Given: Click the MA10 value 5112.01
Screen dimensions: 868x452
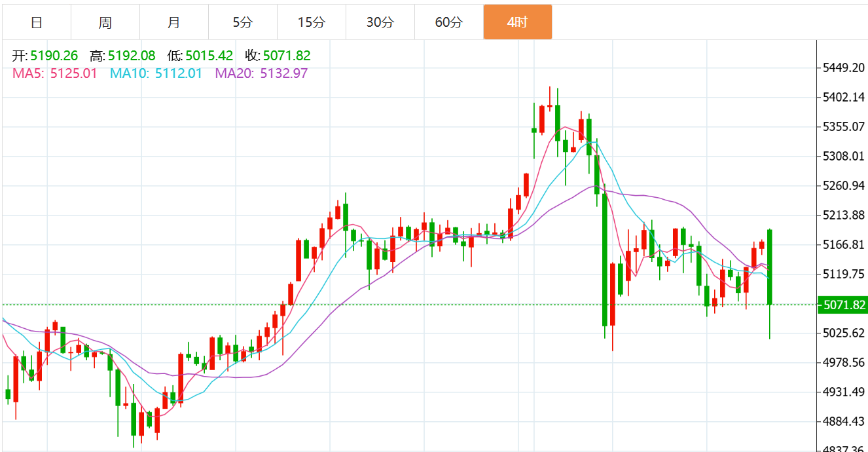Looking at the screenshot, I should [179, 73].
